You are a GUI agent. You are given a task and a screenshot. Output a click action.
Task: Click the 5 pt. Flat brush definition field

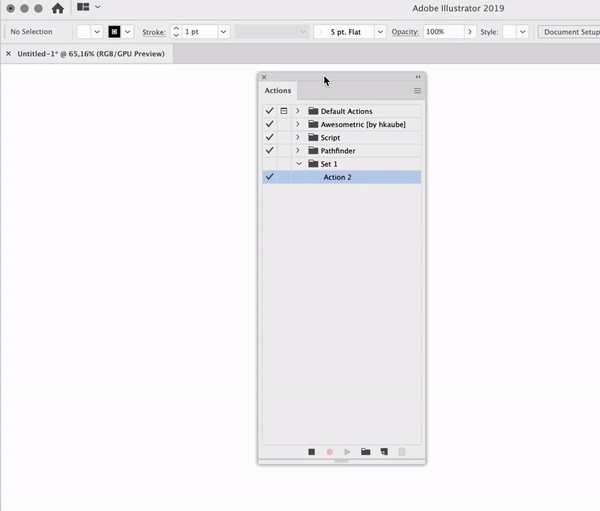coord(344,32)
